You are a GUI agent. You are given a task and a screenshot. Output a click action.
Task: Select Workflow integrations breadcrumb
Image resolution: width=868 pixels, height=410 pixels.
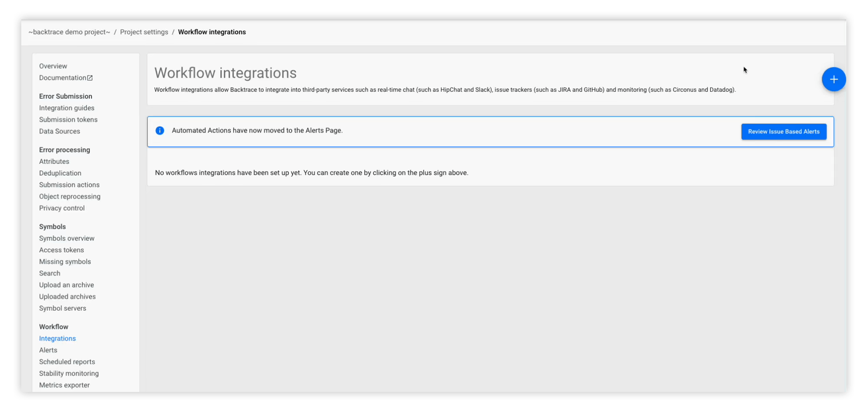point(212,32)
